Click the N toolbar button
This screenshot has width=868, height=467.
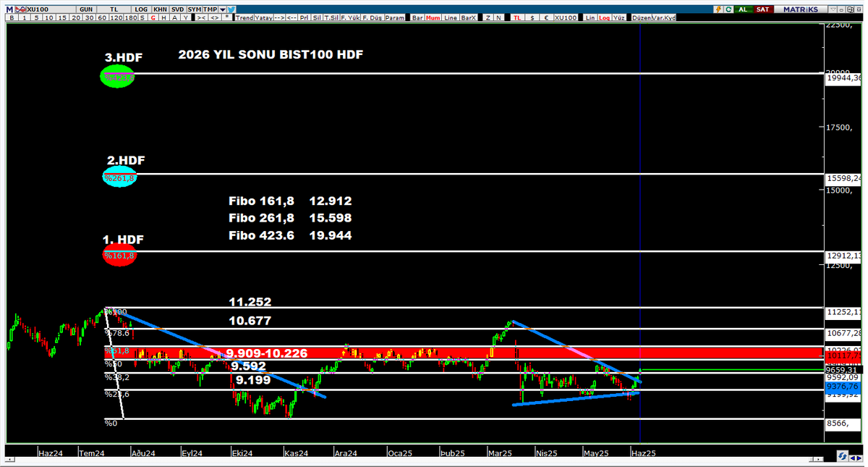[x=498, y=17]
